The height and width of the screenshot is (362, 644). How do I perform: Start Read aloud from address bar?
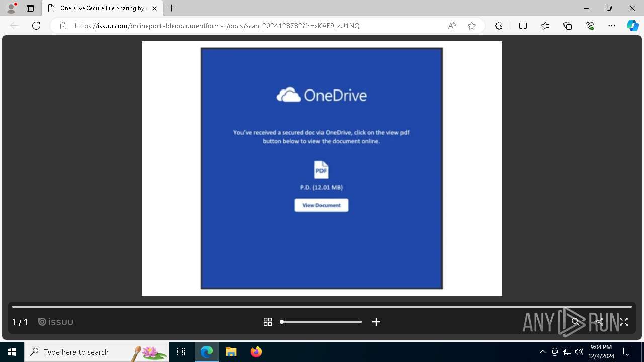click(452, 26)
